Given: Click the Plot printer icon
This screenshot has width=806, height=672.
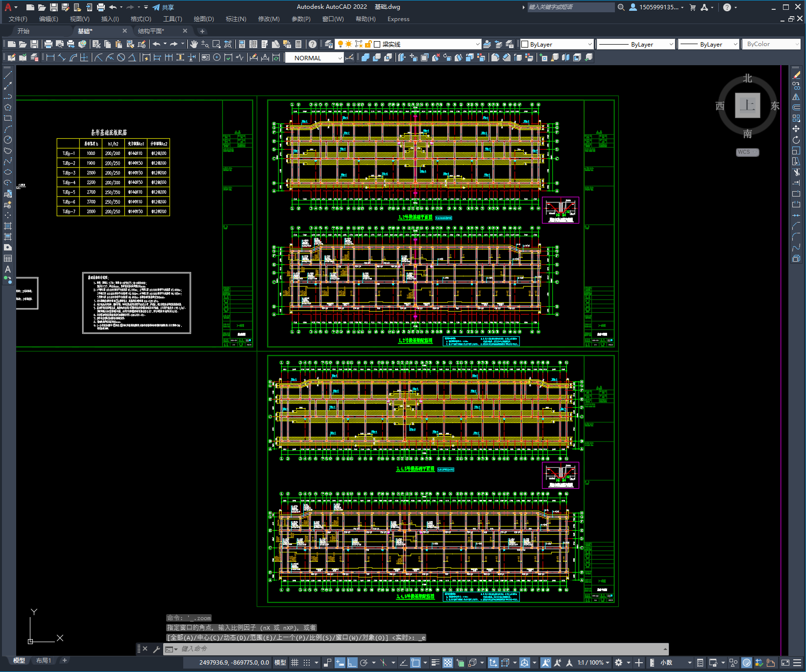Looking at the screenshot, I should 49,44.
